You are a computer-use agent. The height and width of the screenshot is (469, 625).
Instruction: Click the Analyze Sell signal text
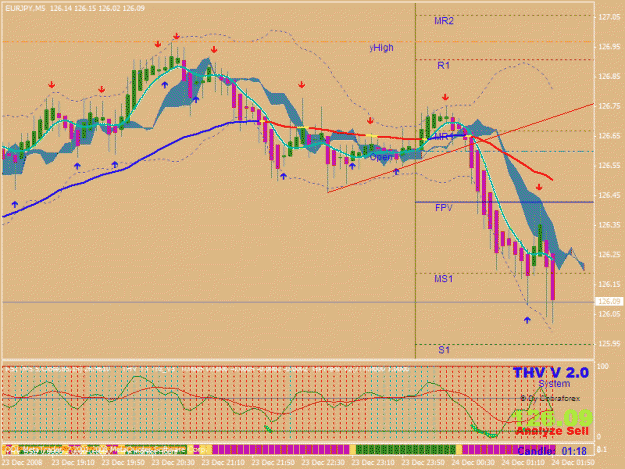tap(552, 431)
